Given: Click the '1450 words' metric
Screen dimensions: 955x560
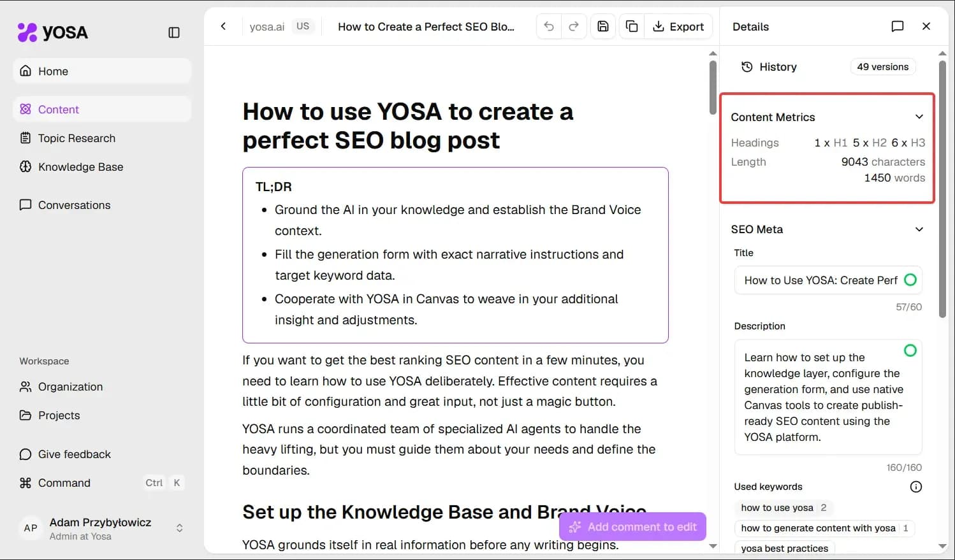Looking at the screenshot, I should tap(894, 178).
